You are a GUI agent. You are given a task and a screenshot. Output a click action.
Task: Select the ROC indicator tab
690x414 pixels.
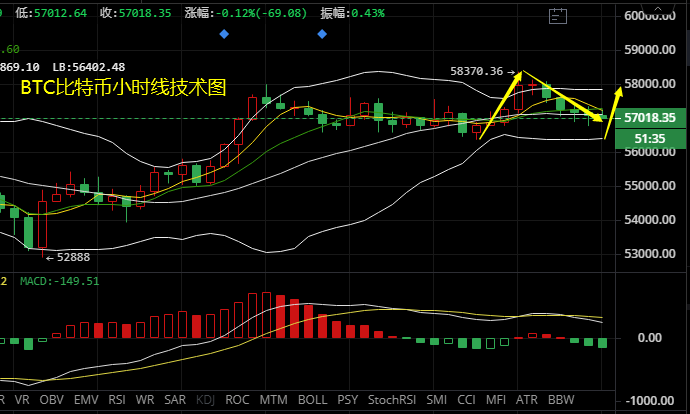click(237, 399)
